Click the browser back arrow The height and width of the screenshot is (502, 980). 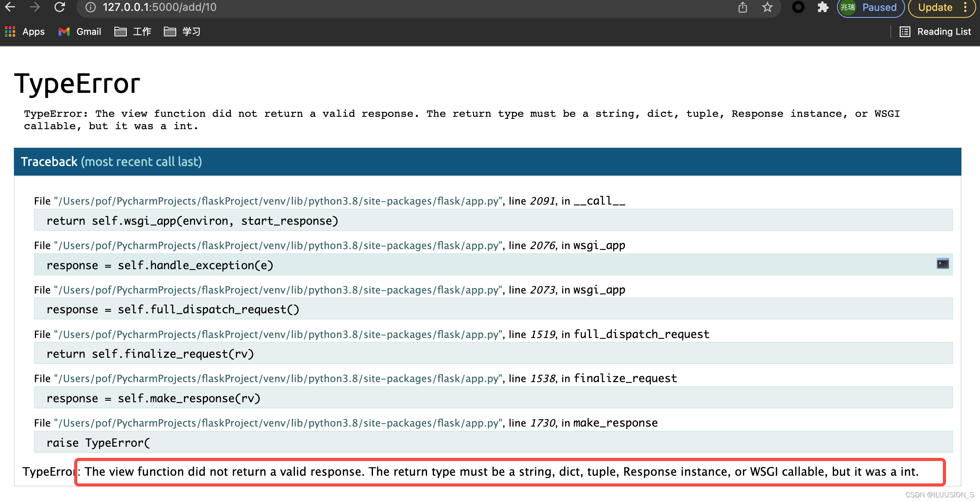point(10,7)
